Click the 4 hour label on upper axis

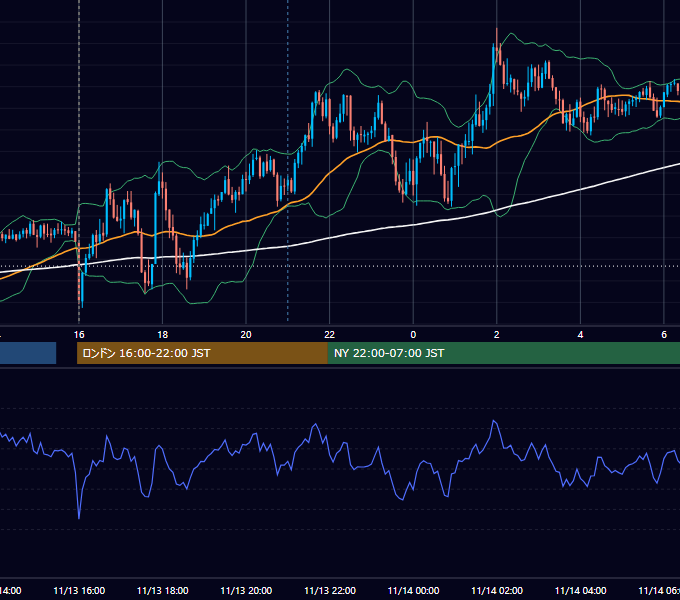pos(580,334)
